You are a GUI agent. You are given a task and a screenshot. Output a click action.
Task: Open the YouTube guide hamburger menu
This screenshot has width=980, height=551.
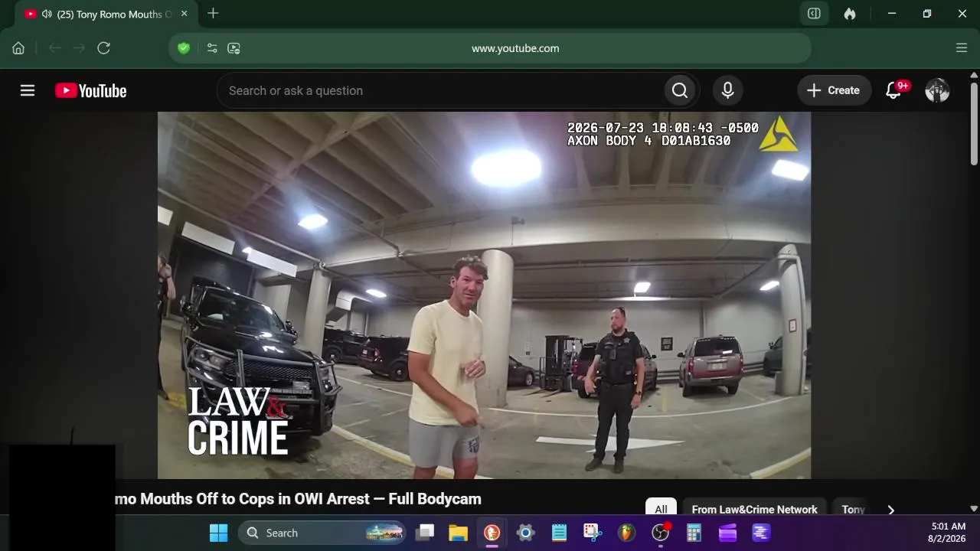click(x=28, y=90)
